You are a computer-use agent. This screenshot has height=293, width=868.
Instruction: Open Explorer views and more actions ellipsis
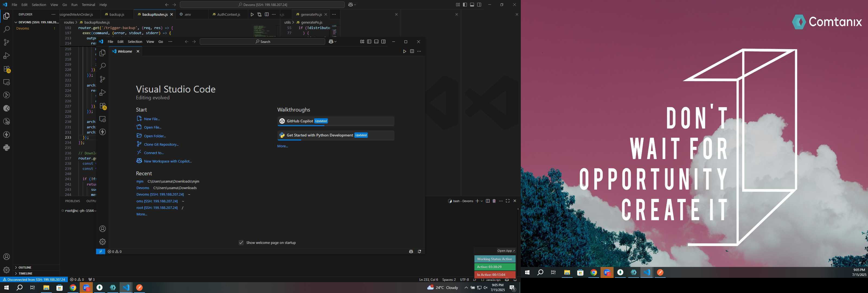53,14
